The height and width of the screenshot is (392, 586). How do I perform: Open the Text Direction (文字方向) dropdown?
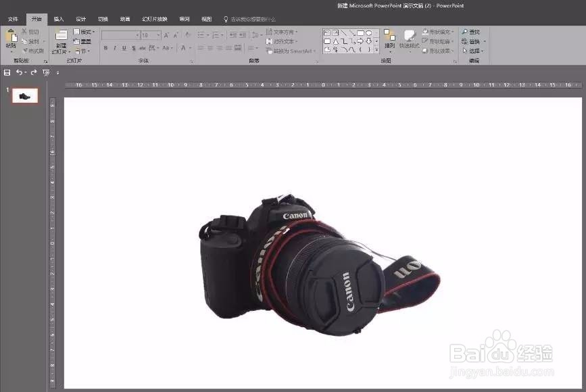282,32
